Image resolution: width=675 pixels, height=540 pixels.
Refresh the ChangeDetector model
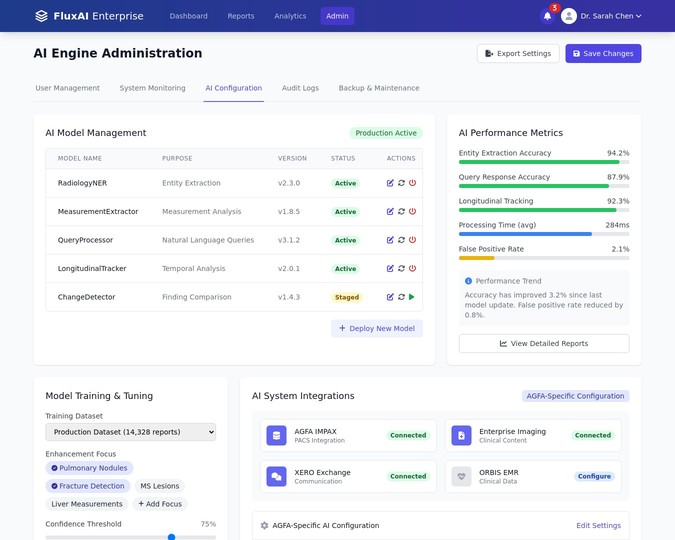[401, 297]
